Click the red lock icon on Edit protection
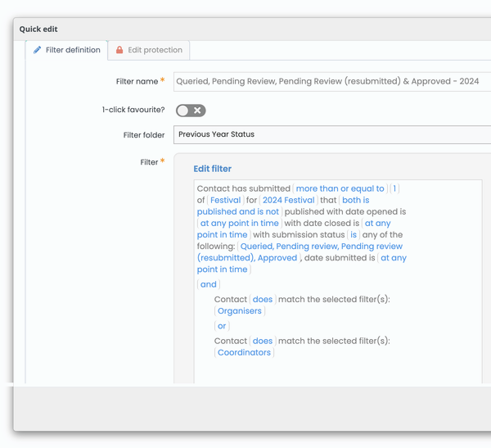 coord(119,50)
